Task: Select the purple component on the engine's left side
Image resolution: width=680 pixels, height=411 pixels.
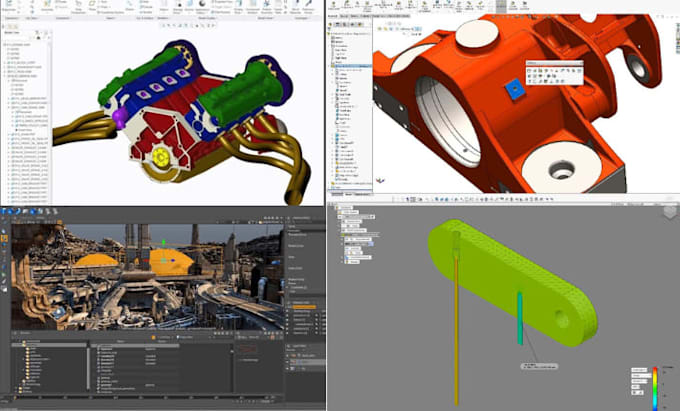Action: coord(118,117)
